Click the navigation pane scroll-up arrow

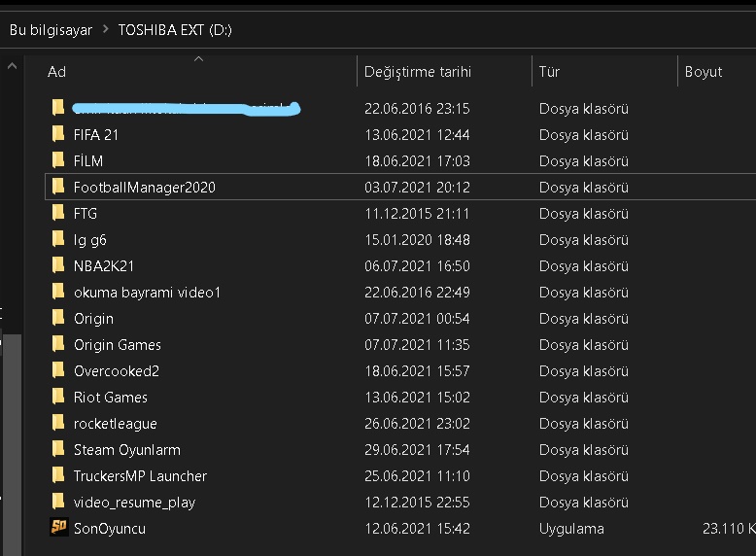(12, 66)
